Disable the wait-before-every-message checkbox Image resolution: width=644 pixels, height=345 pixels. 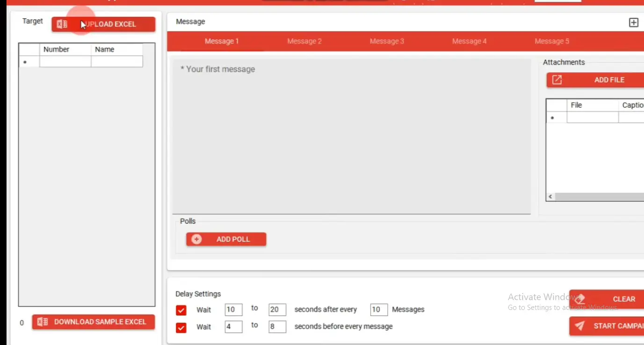point(181,327)
